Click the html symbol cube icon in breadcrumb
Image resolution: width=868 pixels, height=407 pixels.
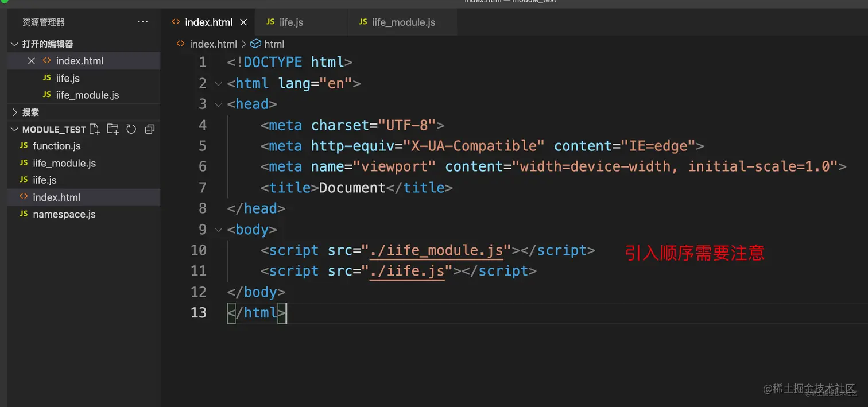point(255,44)
